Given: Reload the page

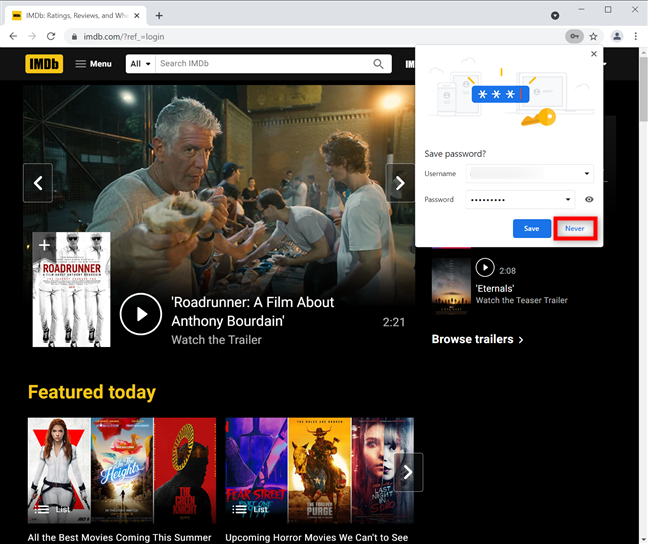Looking at the screenshot, I should coord(52,36).
